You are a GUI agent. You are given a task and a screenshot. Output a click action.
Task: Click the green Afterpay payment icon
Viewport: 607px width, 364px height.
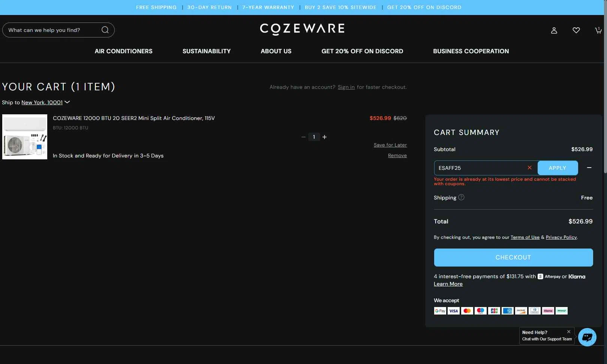562,311
